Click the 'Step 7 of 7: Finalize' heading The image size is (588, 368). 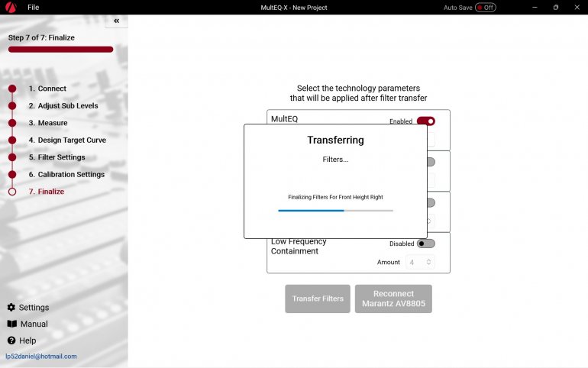pos(41,37)
